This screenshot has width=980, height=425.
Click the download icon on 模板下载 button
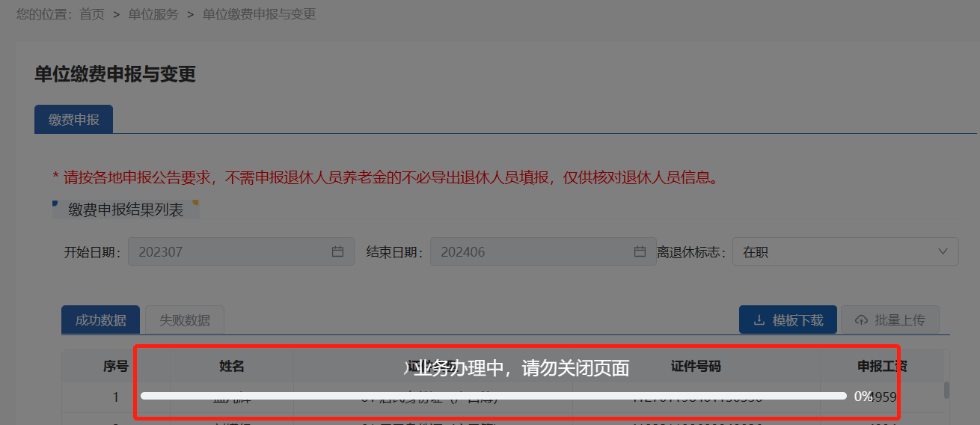pos(759,320)
